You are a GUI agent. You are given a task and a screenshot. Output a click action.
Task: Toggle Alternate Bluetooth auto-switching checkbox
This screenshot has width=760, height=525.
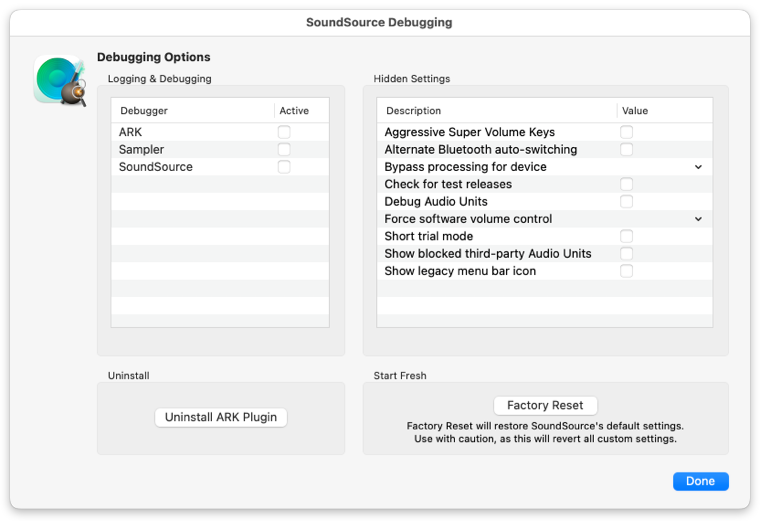click(626, 149)
